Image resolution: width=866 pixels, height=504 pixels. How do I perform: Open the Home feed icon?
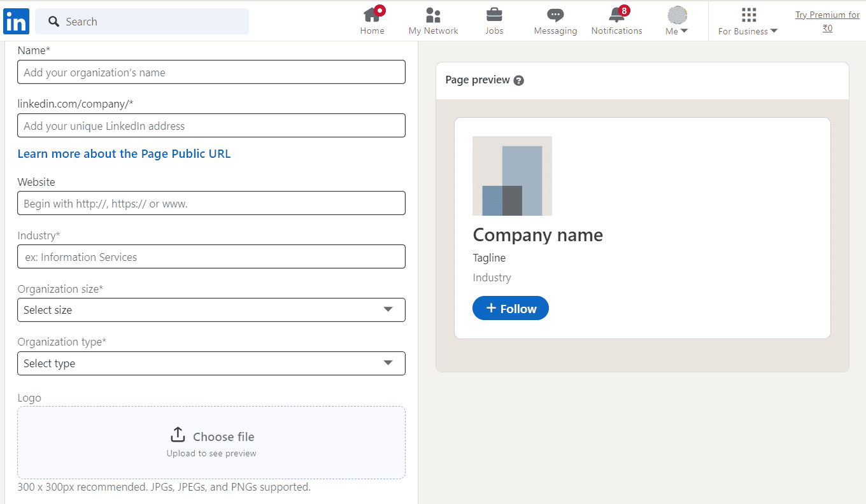pos(373,14)
